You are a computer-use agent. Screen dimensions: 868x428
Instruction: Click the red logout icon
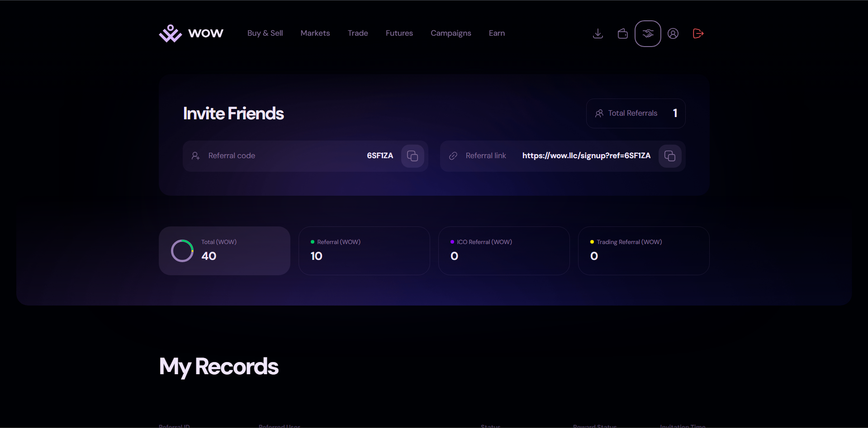tap(697, 33)
